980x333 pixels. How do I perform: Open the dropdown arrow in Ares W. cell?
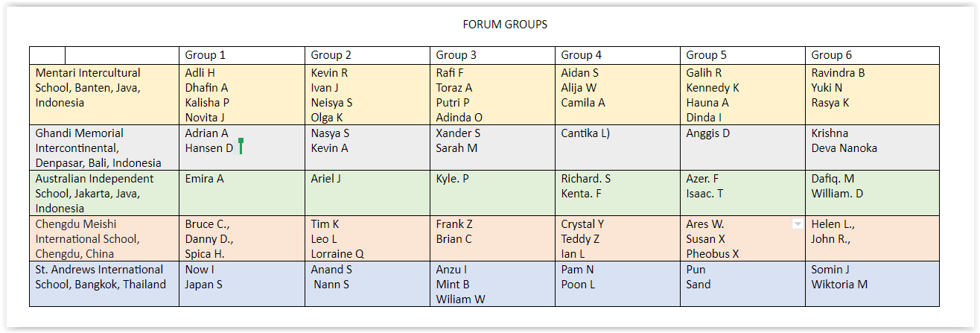pyautogui.click(x=798, y=224)
